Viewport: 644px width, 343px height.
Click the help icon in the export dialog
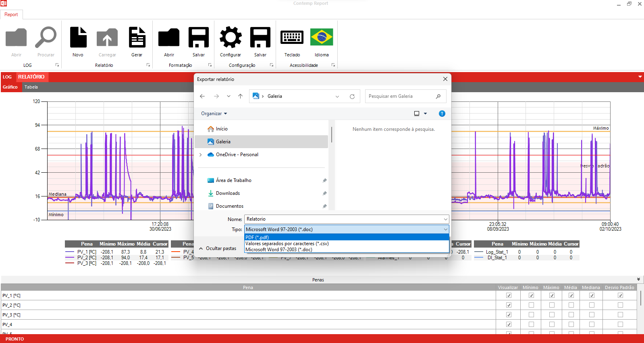click(442, 114)
